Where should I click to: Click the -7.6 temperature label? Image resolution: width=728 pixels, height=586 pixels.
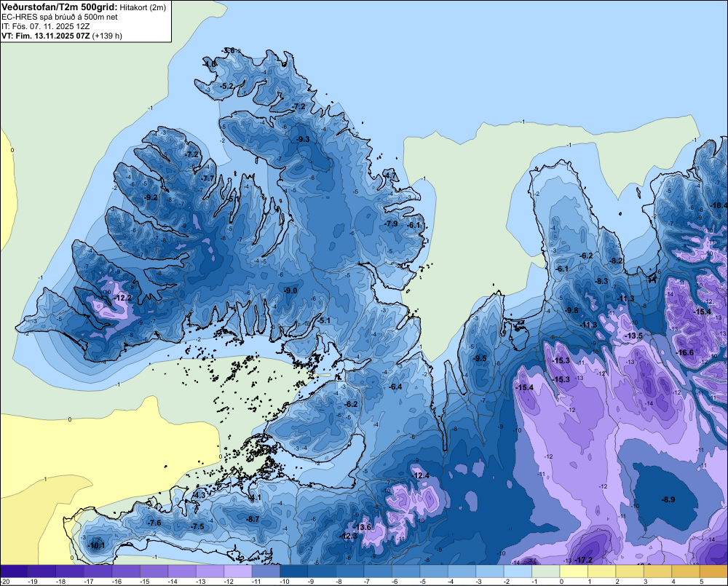[x=154, y=523]
